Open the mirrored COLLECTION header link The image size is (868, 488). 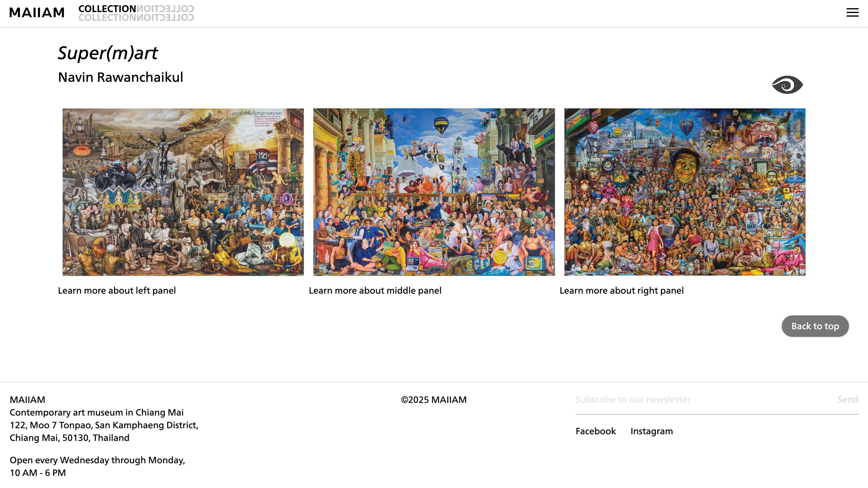[136, 13]
